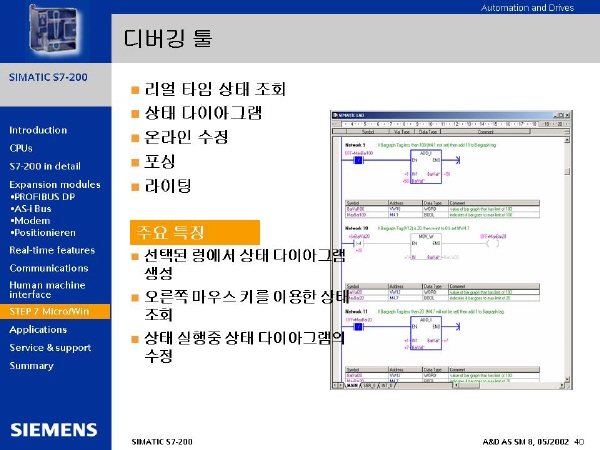Click the SIMATIC S7-200 sidebar title
This screenshot has height=450, width=600.
(x=48, y=77)
